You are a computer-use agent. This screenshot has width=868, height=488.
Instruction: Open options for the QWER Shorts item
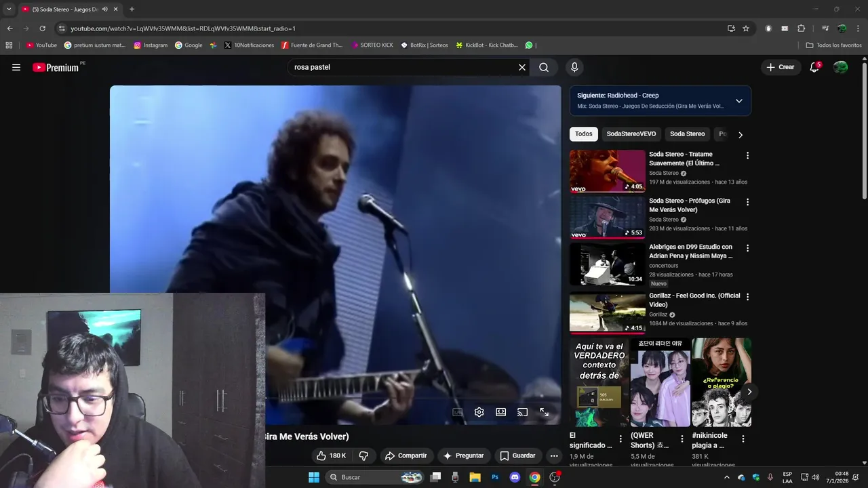tap(682, 439)
